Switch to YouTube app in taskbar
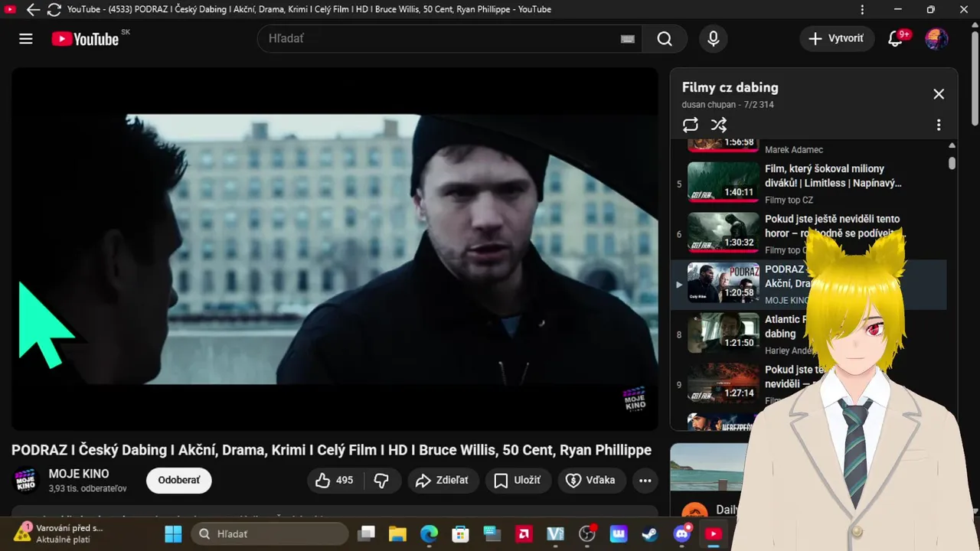The image size is (980, 551). pos(714,533)
